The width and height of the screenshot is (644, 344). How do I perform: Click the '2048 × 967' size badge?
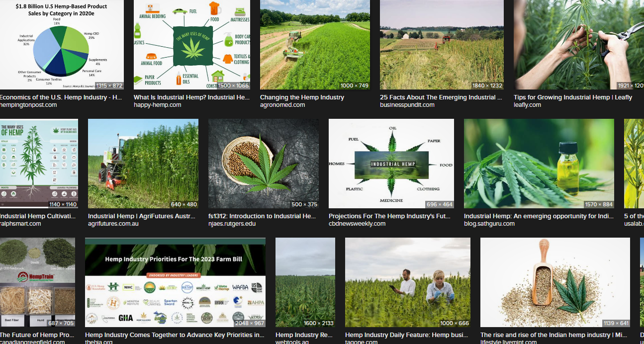(250, 323)
